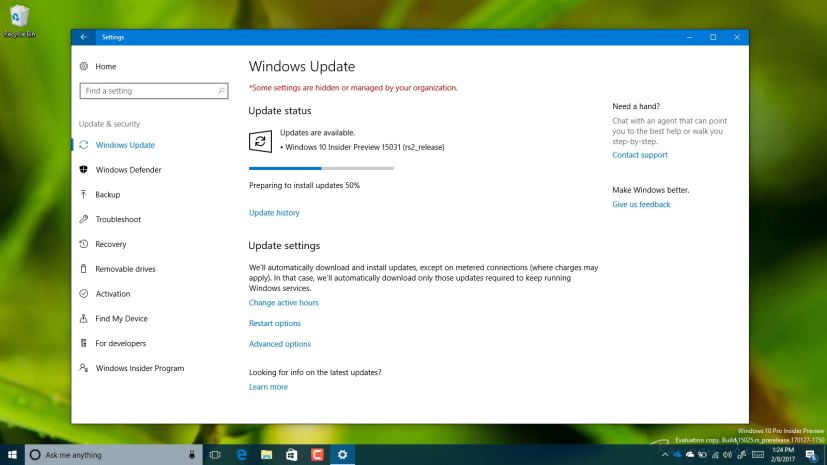
Task: Click the Ask me anything search box
Action: [x=114, y=454]
